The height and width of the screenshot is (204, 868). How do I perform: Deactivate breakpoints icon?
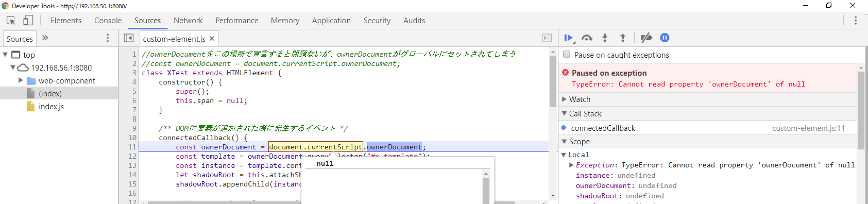click(646, 38)
